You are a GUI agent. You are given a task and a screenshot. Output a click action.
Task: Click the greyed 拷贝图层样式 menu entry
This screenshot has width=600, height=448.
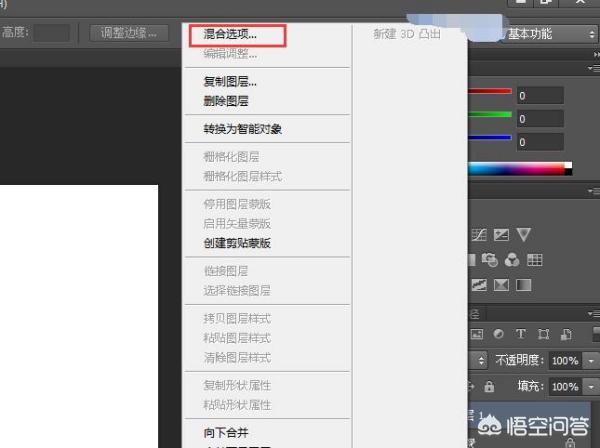coord(237,319)
